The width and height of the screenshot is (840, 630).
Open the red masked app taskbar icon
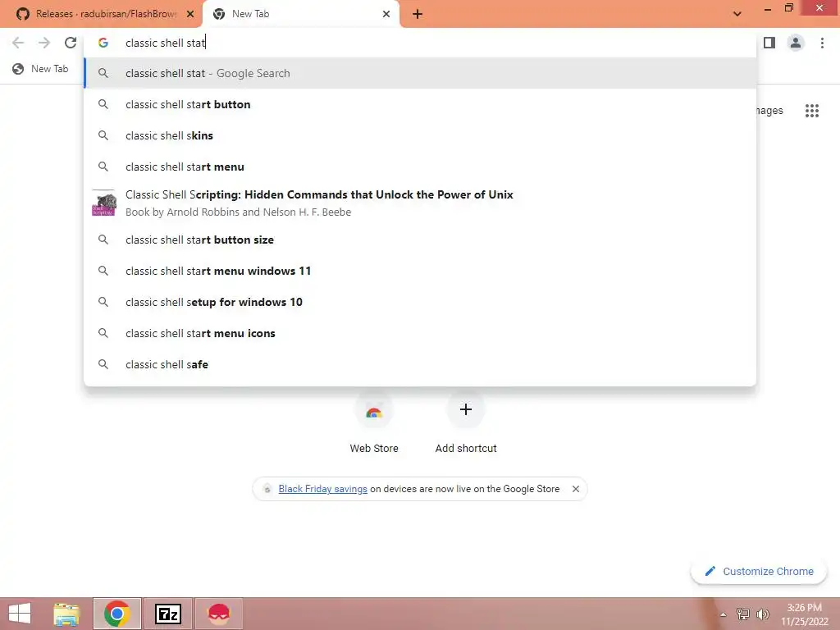click(218, 614)
